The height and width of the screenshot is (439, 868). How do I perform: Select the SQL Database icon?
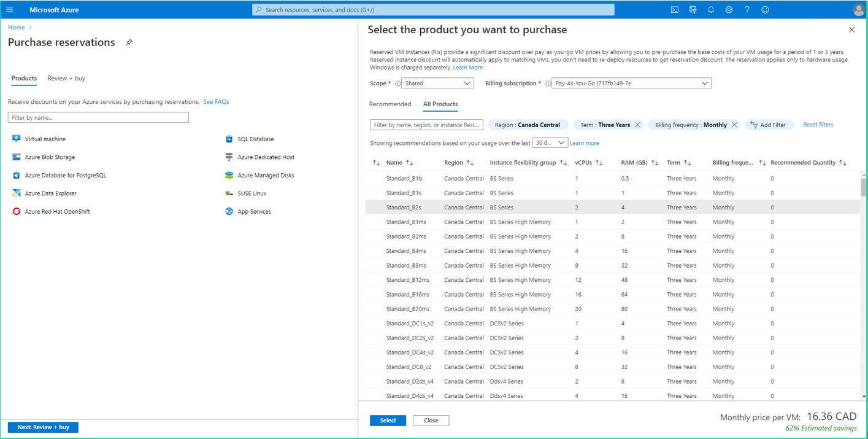coord(229,139)
